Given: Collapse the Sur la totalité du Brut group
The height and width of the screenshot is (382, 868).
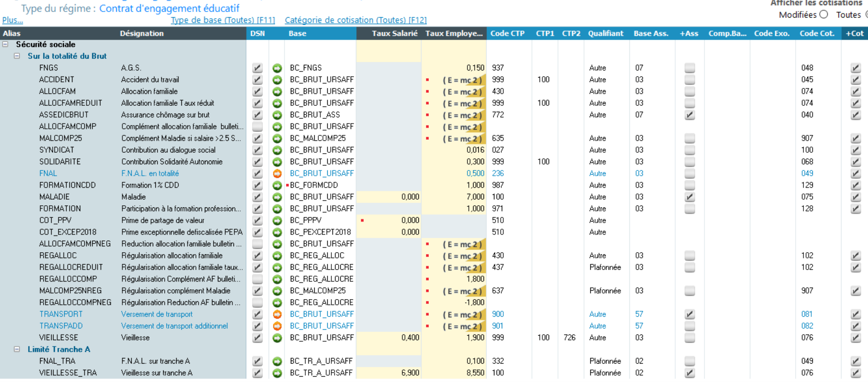Looking at the screenshot, I should coord(17,56).
